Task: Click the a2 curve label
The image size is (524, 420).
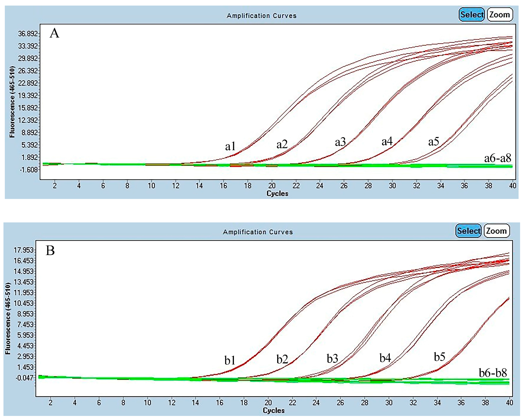Action: (x=282, y=145)
